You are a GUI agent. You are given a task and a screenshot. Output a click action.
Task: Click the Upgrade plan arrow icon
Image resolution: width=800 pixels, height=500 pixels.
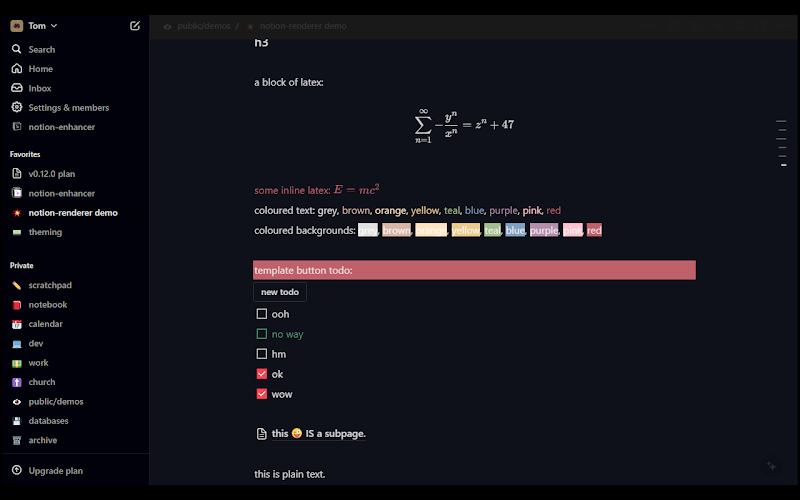17,470
